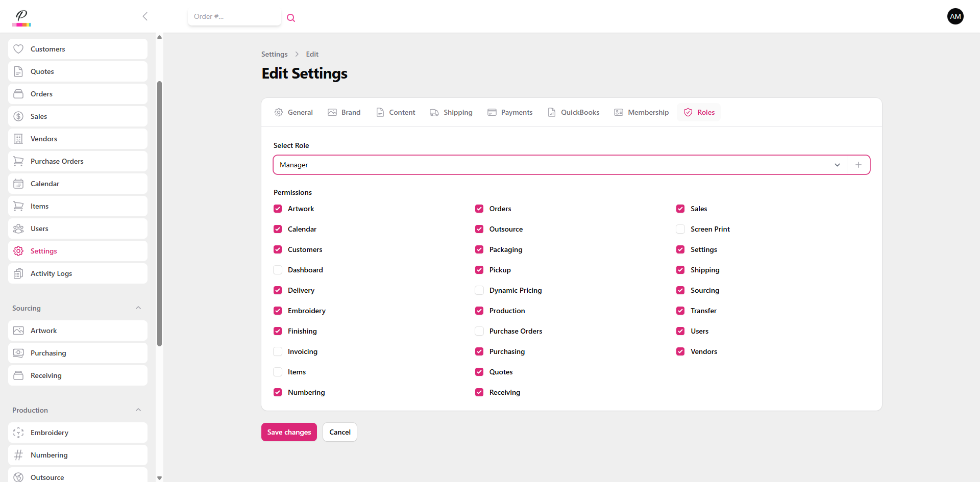Image resolution: width=980 pixels, height=482 pixels.
Task: Collapse the Sourcing sidebar section
Action: pos(138,308)
